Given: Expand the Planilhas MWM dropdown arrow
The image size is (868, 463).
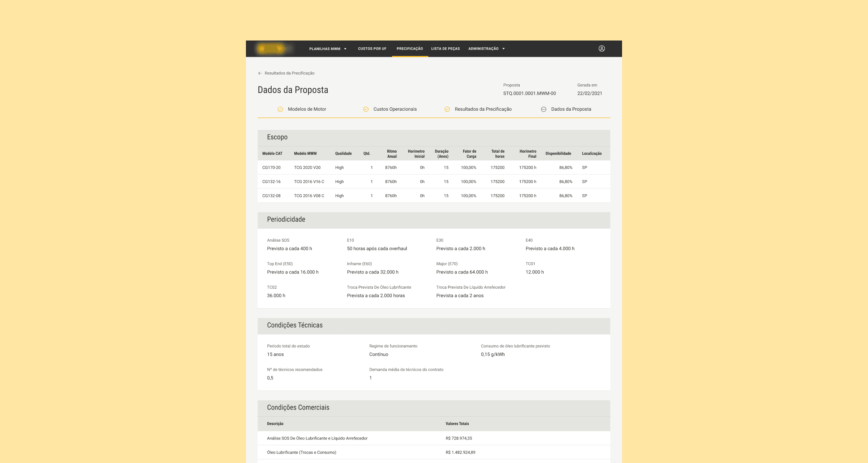Looking at the screenshot, I should tap(345, 49).
